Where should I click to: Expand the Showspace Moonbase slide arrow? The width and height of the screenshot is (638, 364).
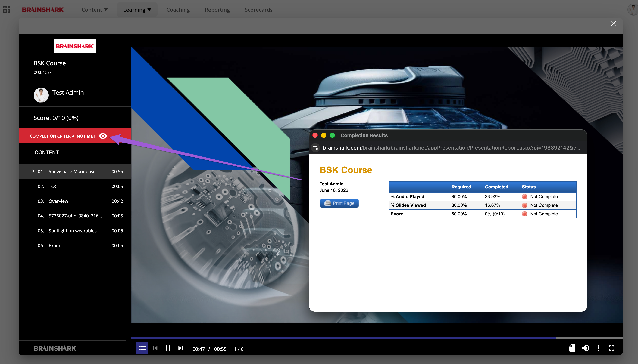tap(33, 171)
